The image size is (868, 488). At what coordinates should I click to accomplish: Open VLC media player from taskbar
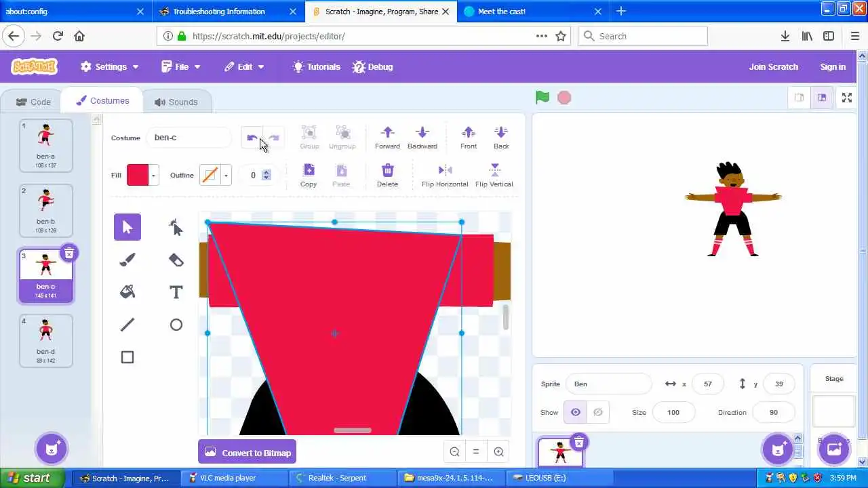(235, 478)
